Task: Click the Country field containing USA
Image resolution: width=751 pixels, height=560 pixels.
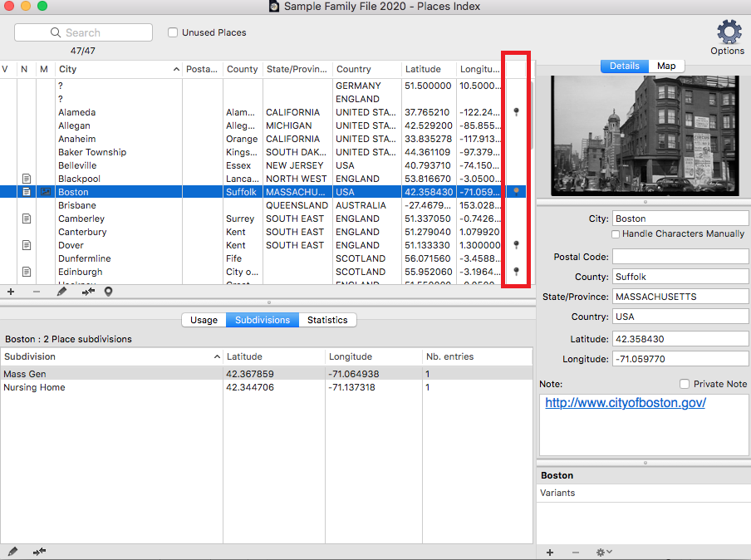Action: click(x=680, y=317)
